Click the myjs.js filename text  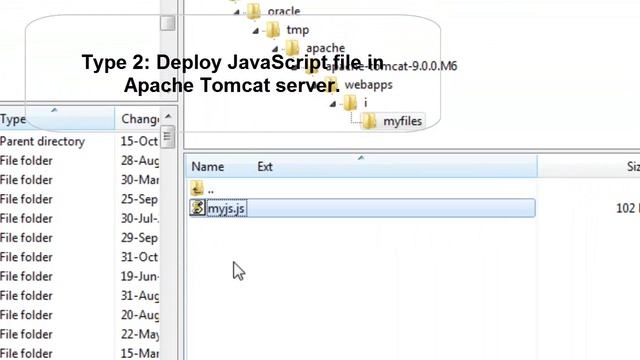tap(227, 208)
